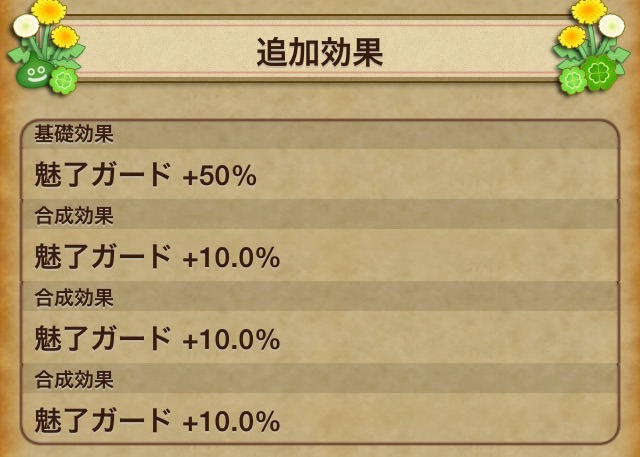Click the +50% value text
This screenshot has height=457, width=640.
(219, 176)
